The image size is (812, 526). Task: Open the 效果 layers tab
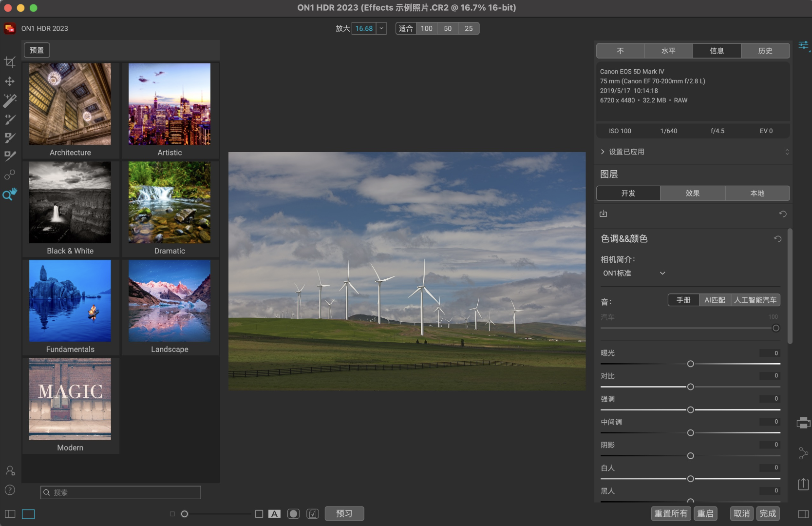tap(692, 193)
